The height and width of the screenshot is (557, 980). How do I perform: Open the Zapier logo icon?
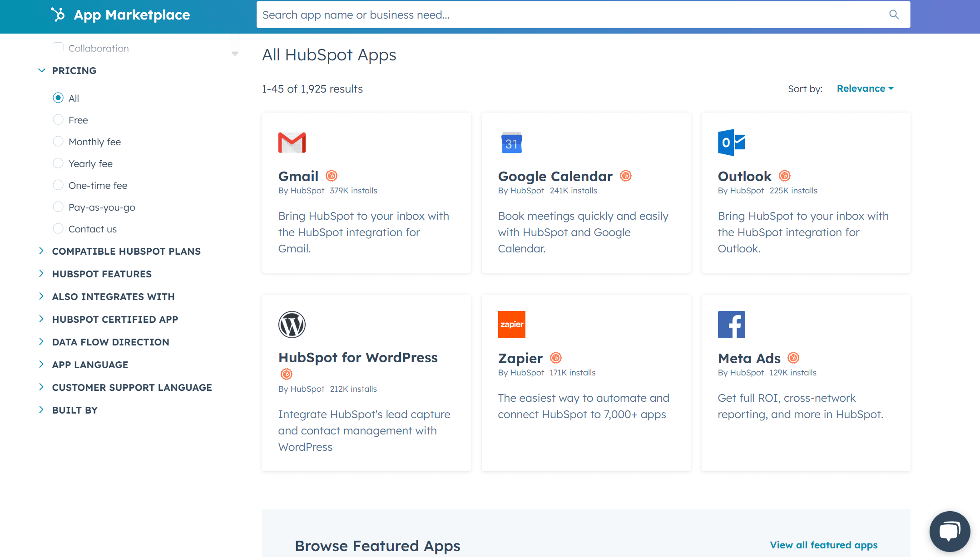(511, 325)
